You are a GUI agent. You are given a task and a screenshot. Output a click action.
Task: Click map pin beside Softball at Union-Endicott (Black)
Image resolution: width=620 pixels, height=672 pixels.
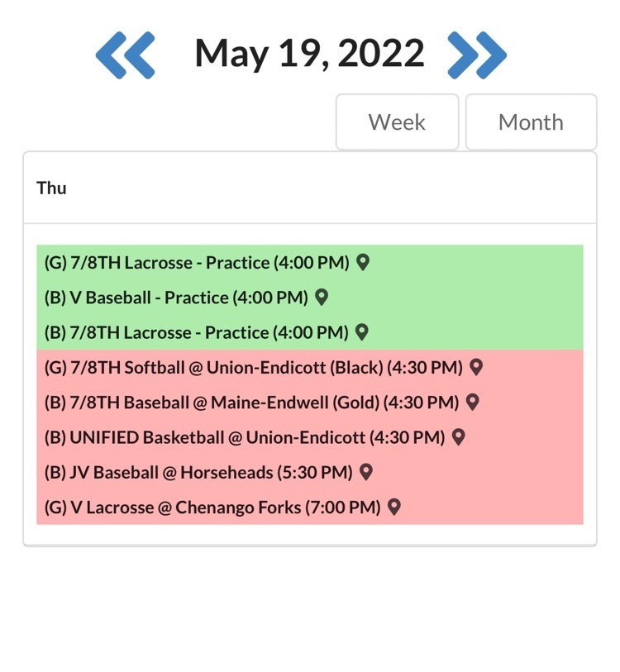click(476, 367)
